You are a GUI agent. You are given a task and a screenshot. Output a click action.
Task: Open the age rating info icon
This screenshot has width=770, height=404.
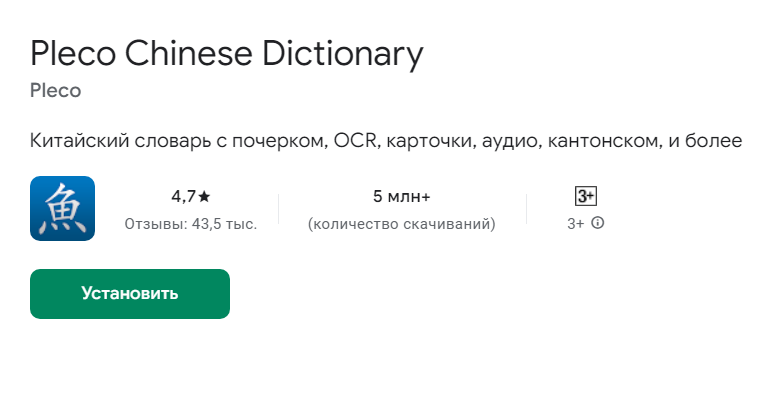[x=598, y=223]
